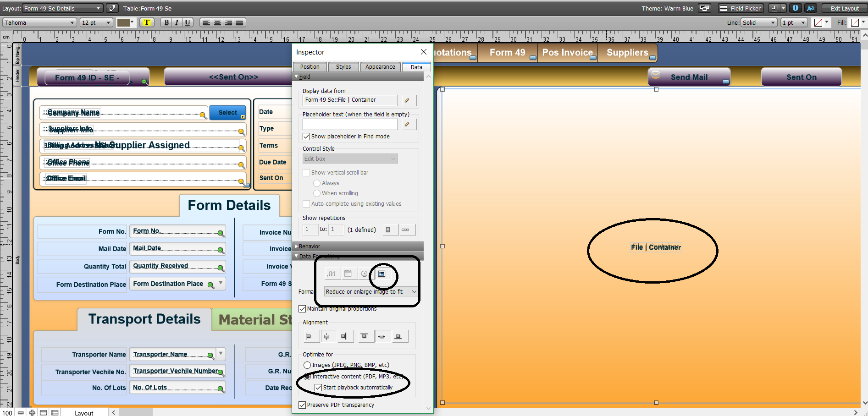
Task: Select the Form 49 navigation tab
Action: tap(508, 53)
